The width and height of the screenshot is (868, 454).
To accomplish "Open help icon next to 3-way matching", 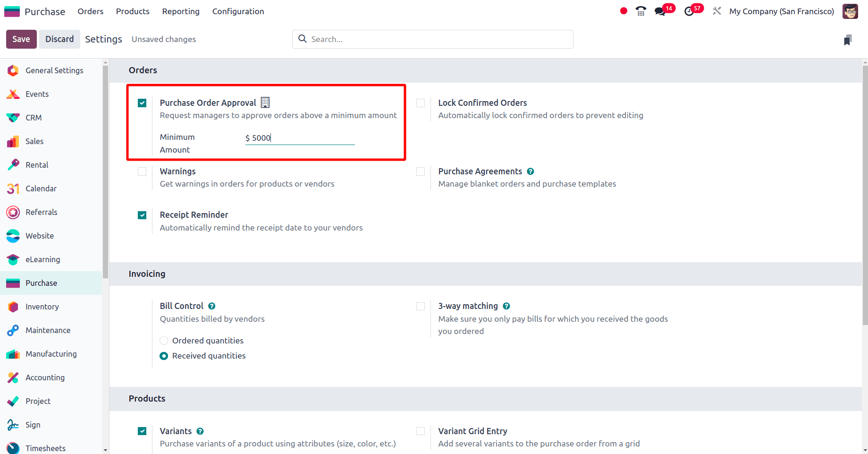I will coord(506,306).
